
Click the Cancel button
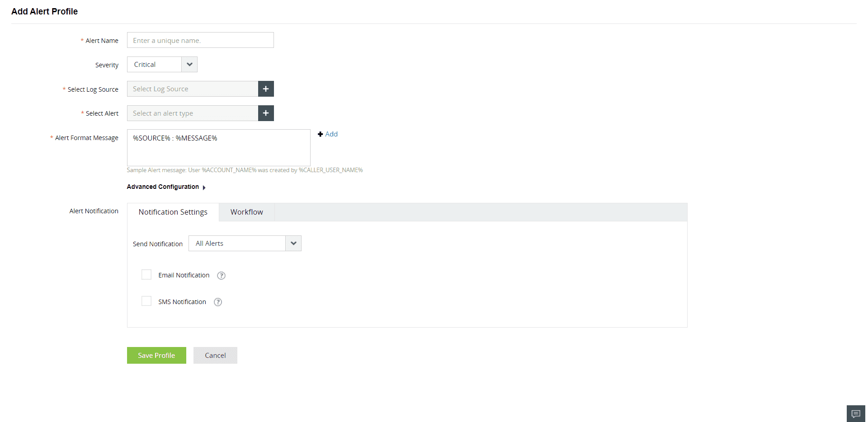(x=215, y=356)
